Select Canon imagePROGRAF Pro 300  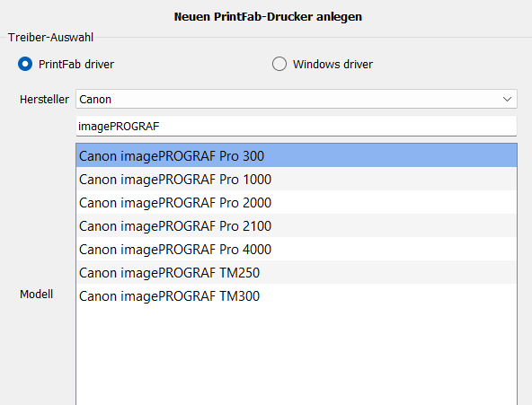tap(297, 155)
